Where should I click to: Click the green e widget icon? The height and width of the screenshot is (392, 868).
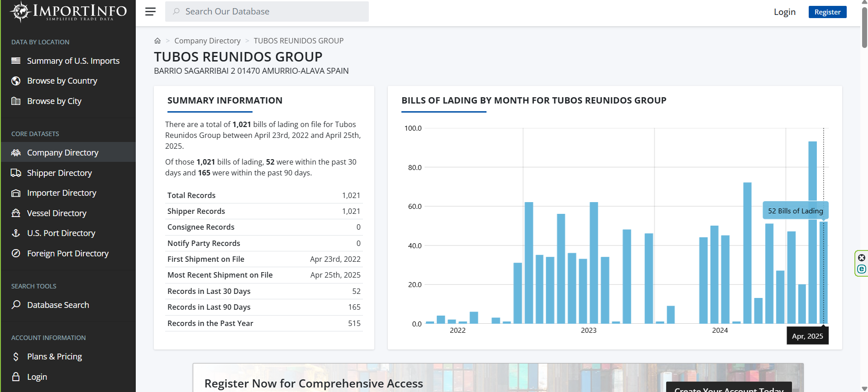862,269
